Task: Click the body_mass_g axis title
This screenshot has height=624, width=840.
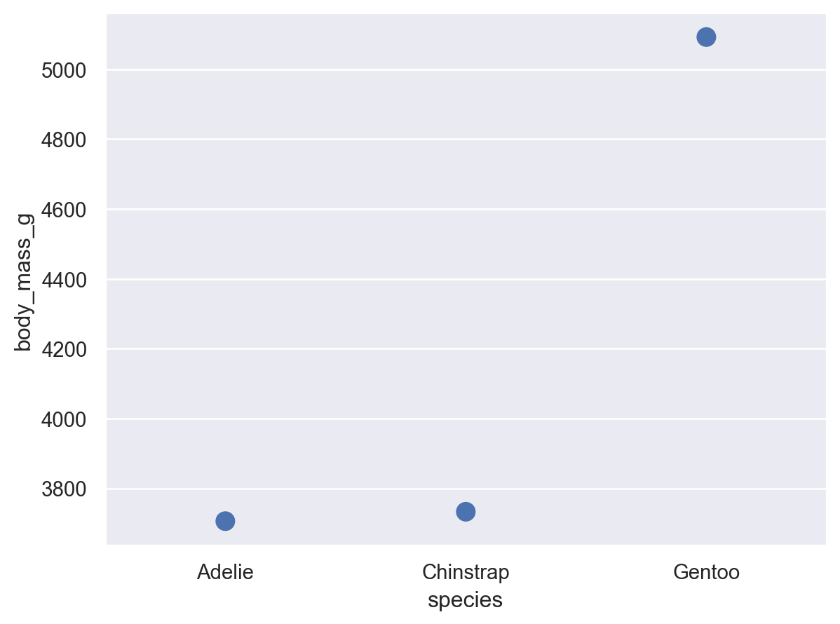Action: [24, 279]
